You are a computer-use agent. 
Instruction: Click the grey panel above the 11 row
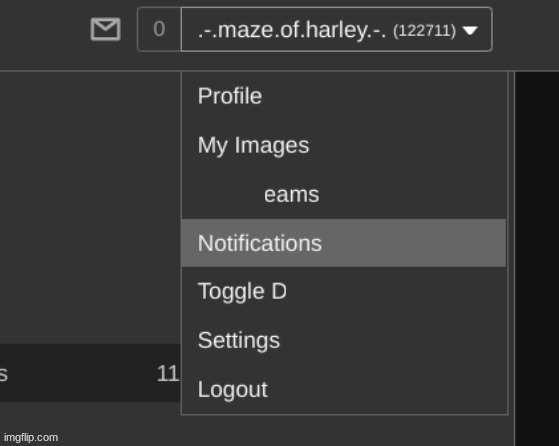click(90, 207)
